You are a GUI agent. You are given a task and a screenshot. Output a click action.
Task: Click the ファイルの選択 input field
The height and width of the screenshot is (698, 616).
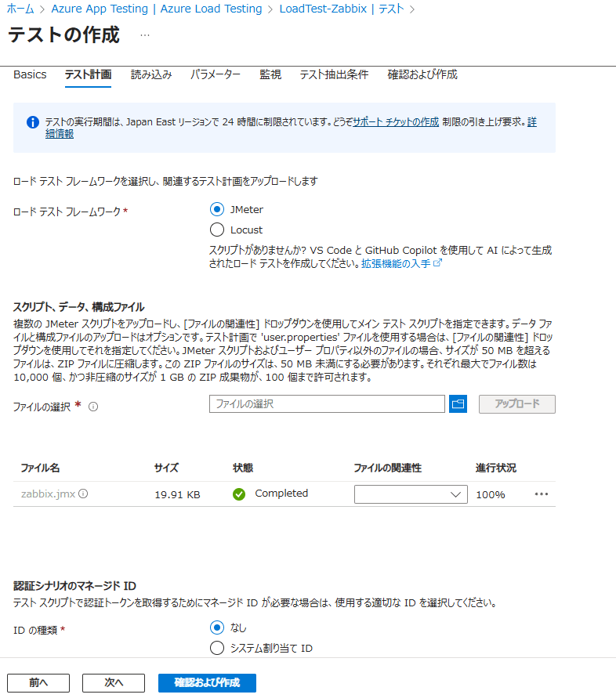tap(327, 404)
